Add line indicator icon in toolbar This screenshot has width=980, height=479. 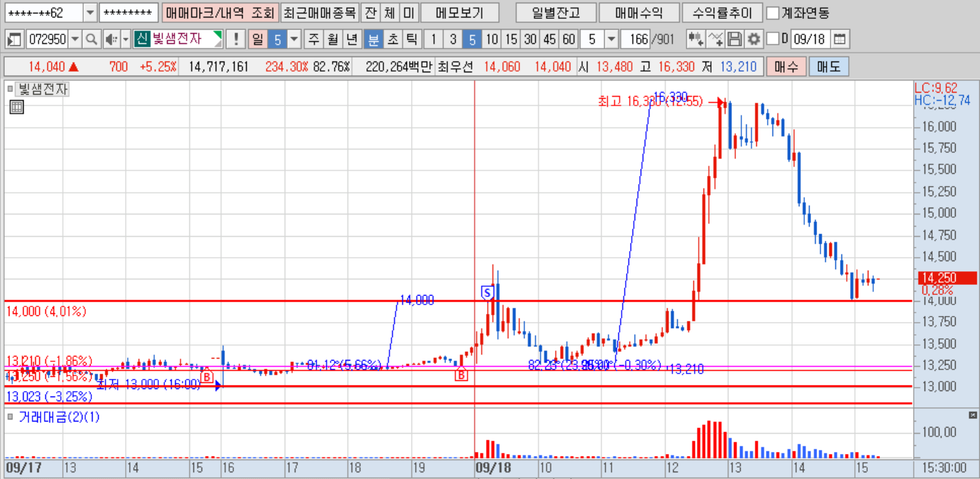click(716, 39)
